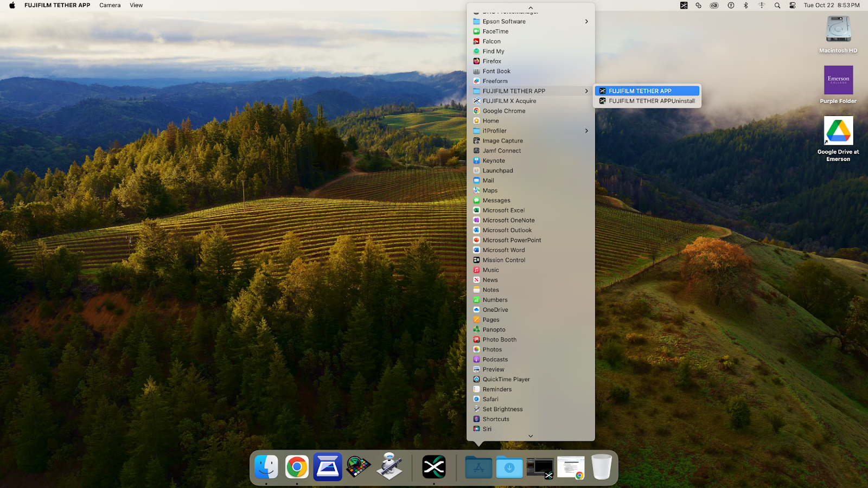Open Reminders from the applications list
This screenshot has width=868, height=488.
click(x=531, y=389)
